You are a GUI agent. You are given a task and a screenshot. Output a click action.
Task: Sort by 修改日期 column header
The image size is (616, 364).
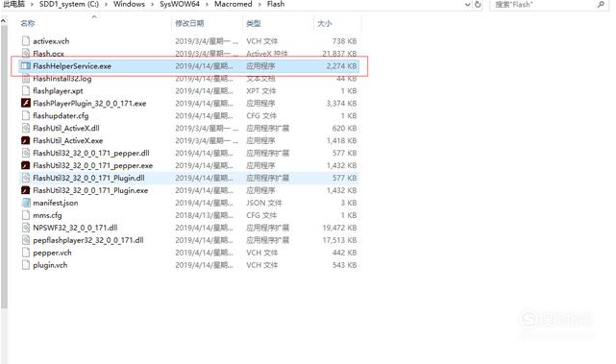[x=189, y=23]
